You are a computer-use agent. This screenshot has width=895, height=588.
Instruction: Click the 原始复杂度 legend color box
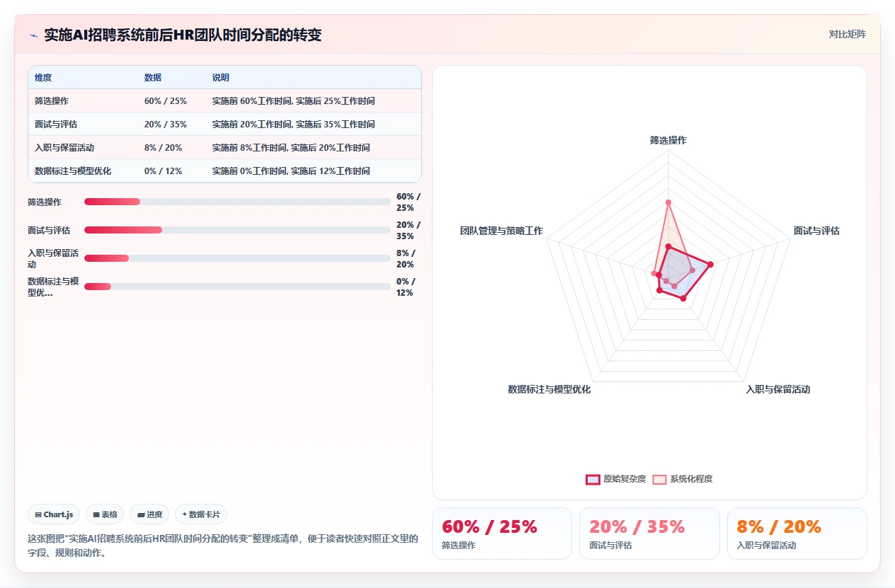(593, 479)
